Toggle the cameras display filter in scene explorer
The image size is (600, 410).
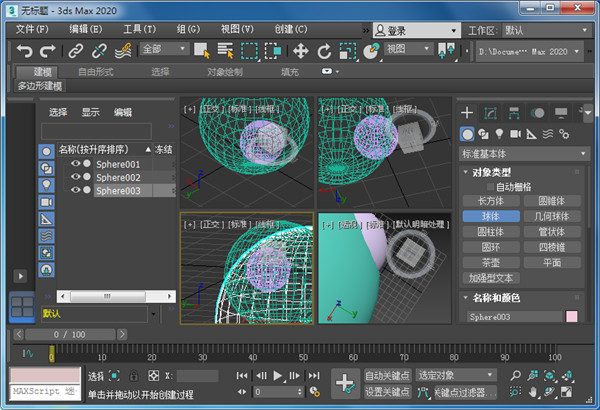46,202
